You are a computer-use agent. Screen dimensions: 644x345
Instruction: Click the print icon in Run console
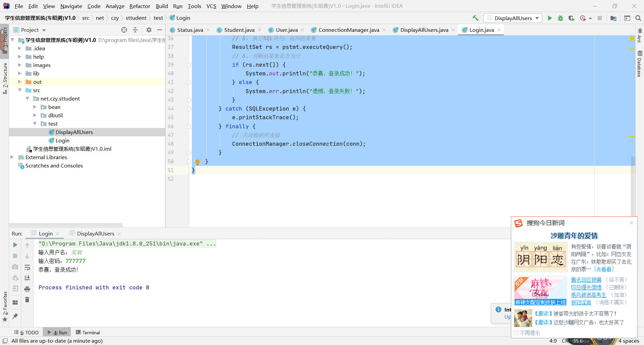tap(27, 289)
